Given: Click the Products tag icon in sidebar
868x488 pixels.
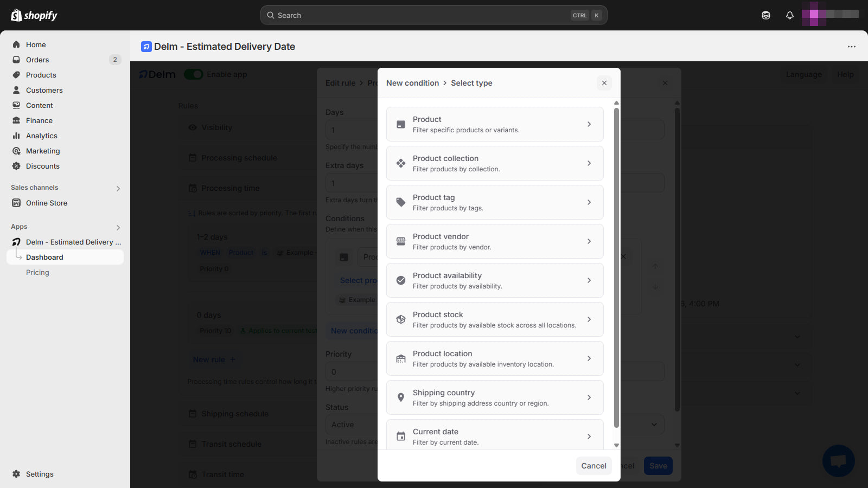Looking at the screenshot, I should tap(16, 75).
